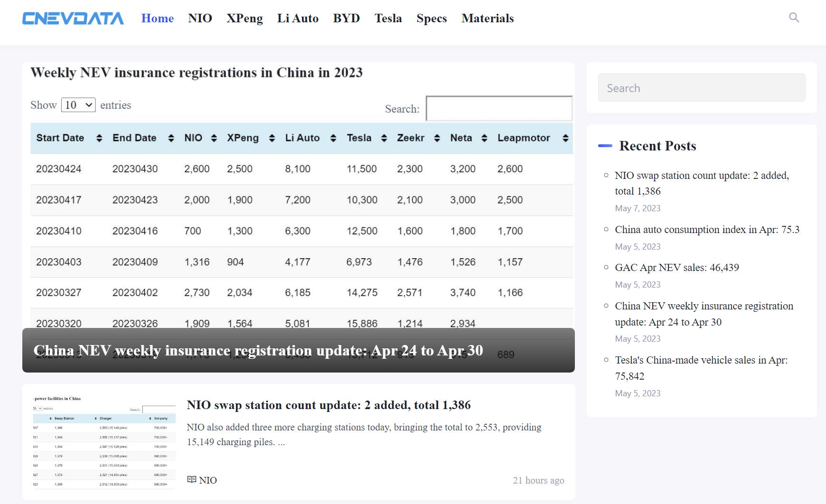Select 10 in the entries selector
This screenshot has height=504, width=826.
(78, 105)
